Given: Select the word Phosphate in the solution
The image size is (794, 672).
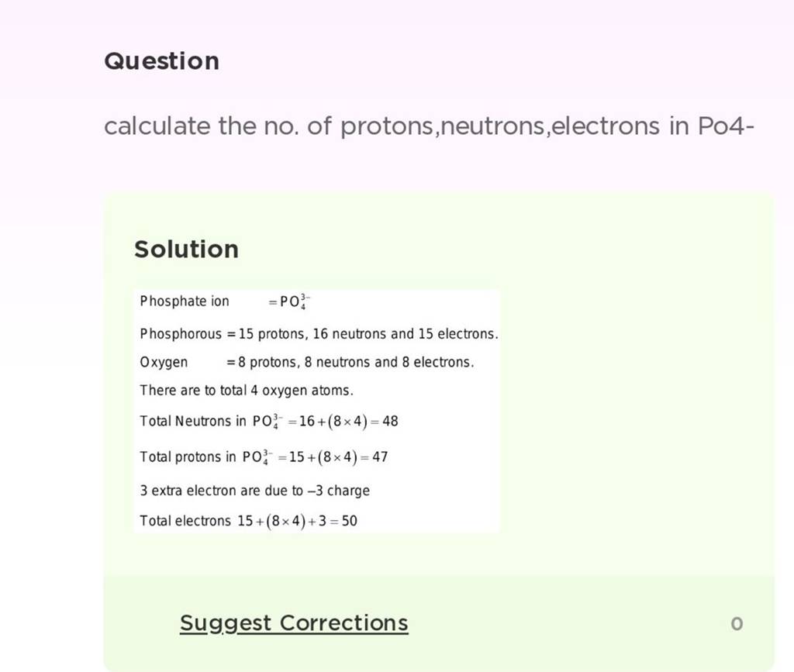Looking at the screenshot, I should pyautogui.click(x=163, y=301).
